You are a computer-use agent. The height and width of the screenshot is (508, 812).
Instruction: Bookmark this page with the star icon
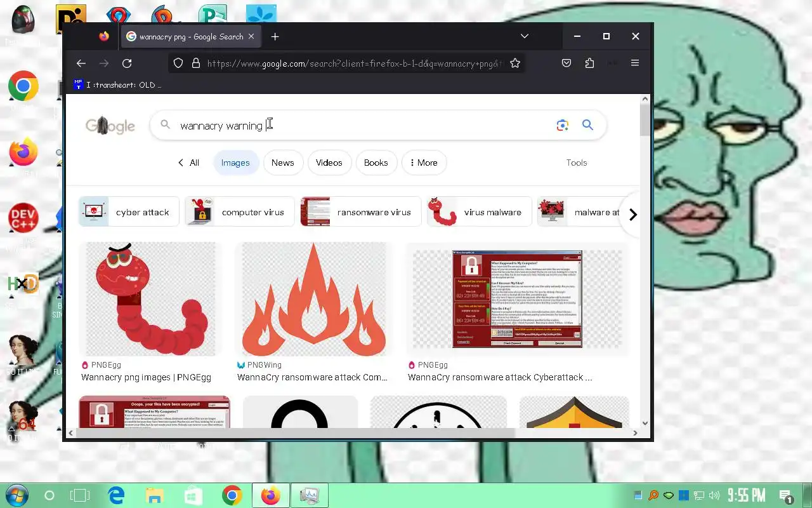(515, 63)
